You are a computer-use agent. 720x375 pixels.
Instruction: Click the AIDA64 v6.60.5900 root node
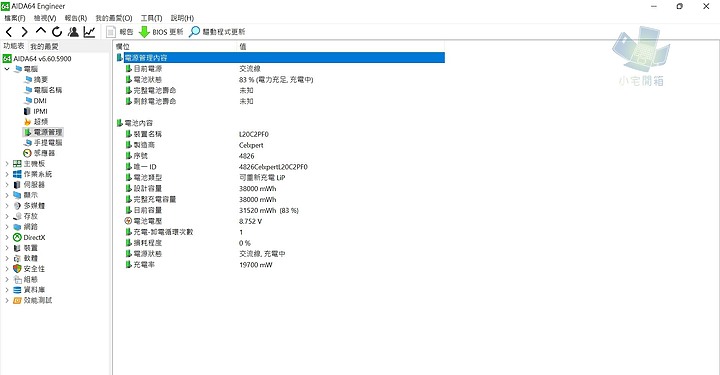click(x=37, y=59)
